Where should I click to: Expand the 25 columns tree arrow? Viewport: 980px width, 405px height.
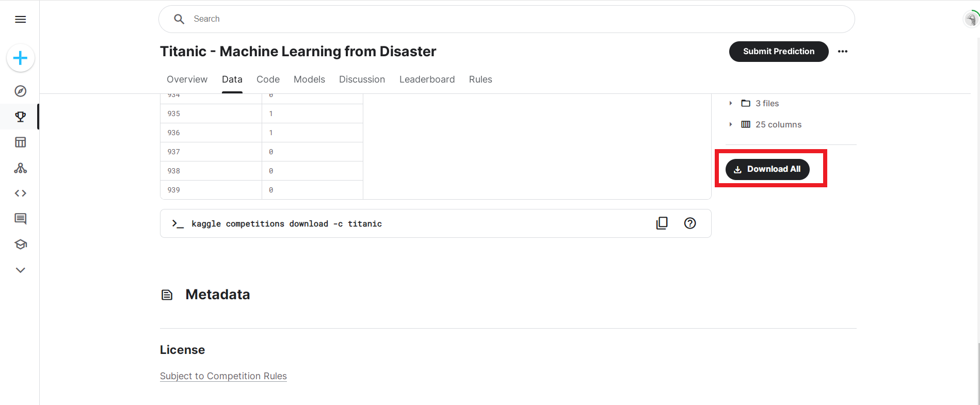click(x=731, y=124)
